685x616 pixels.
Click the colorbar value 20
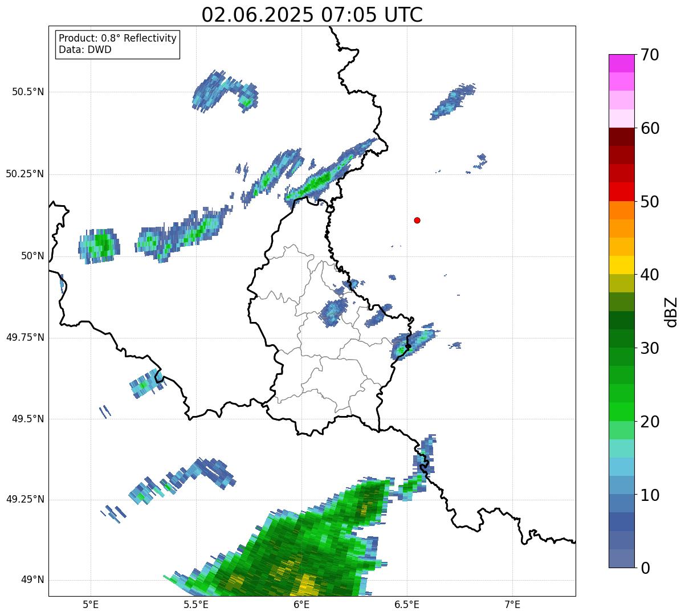point(650,422)
